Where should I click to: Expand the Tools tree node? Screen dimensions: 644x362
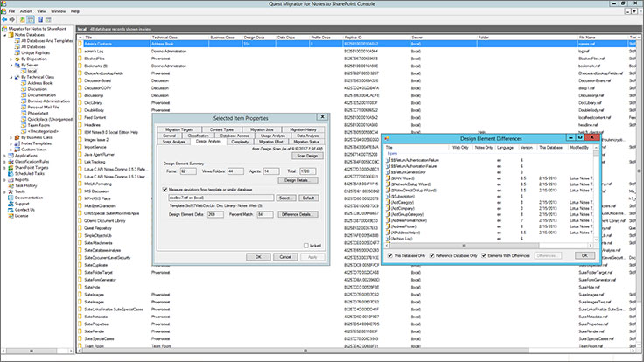tap(5, 191)
